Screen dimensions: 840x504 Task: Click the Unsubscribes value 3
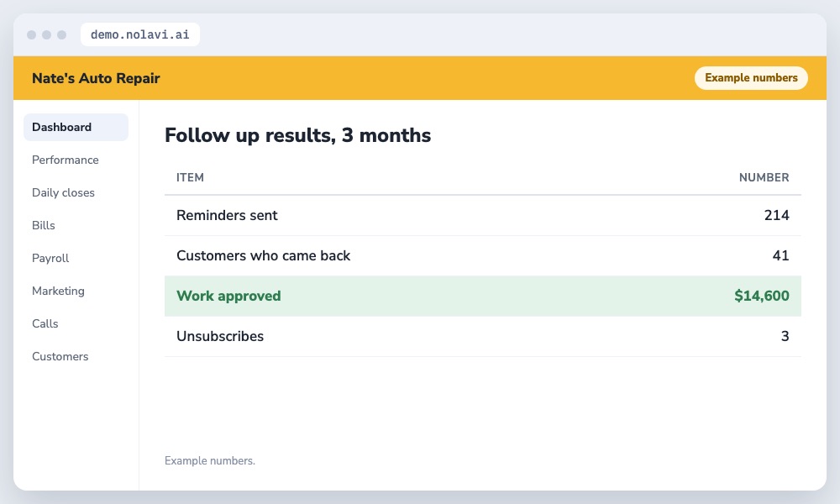(x=785, y=336)
